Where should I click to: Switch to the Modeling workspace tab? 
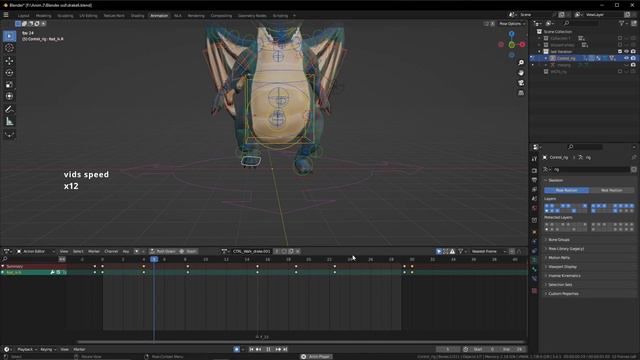[43, 16]
